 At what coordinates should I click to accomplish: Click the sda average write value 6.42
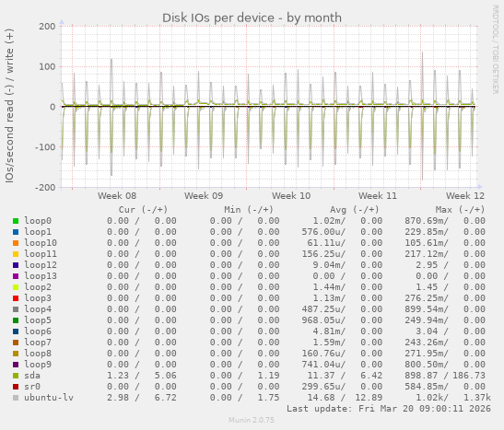[371, 376]
